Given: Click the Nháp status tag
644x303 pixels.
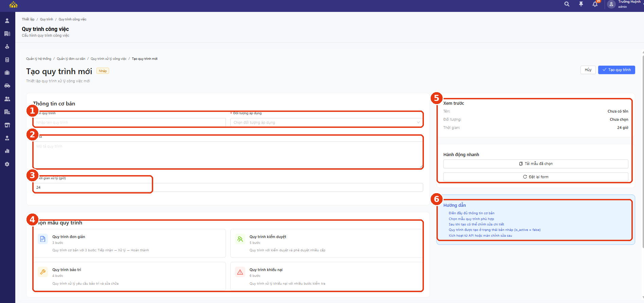Looking at the screenshot, I should (103, 71).
